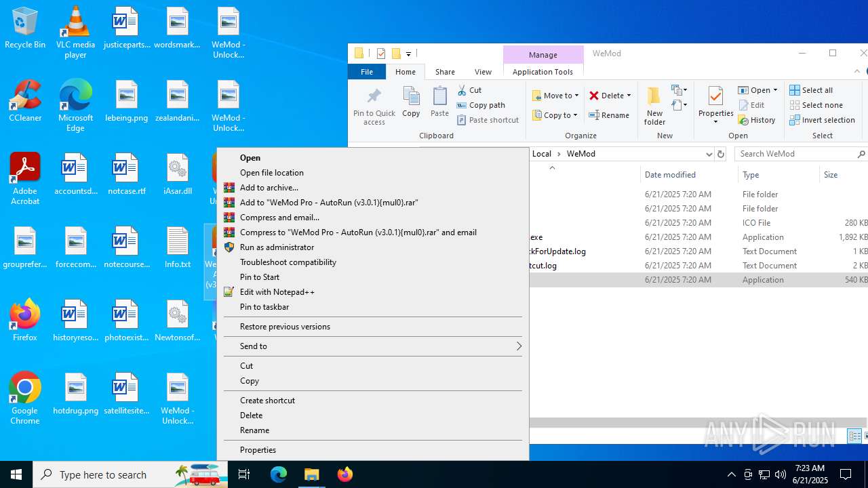This screenshot has width=868, height=488.
Task: Expand the Open dropdown in ribbon
Action: click(775, 90)
